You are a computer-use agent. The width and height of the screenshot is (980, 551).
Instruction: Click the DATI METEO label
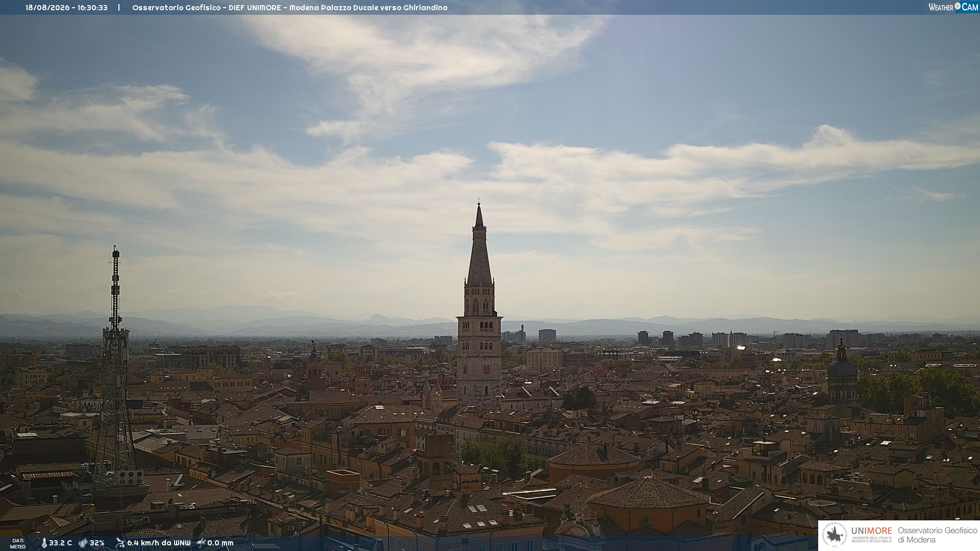click(x=18, y=543)
